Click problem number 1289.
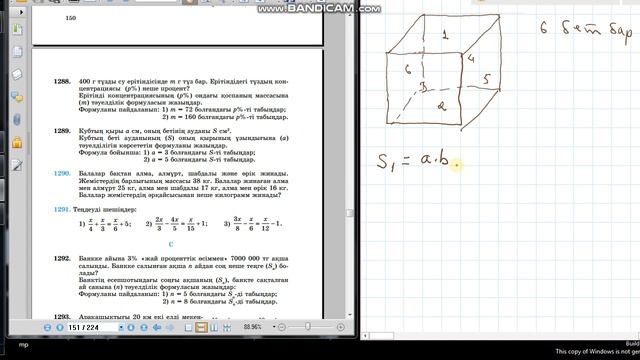This screenshot has width=640, height=360. point(62,131)
